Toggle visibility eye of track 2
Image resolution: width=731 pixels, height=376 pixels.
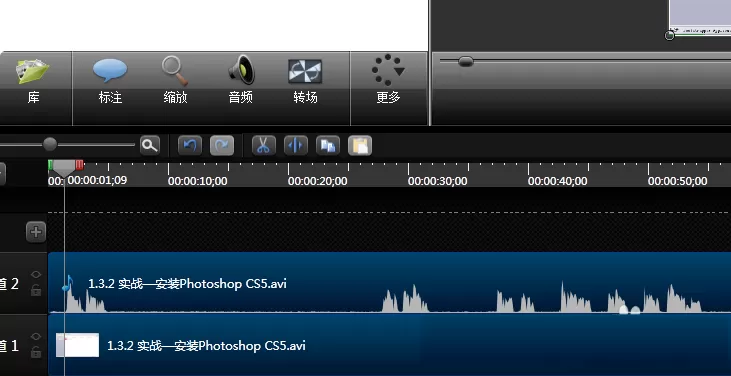pyautogui.click(x=36, y=275)
